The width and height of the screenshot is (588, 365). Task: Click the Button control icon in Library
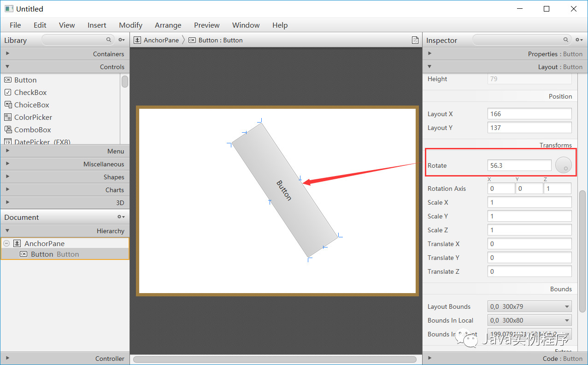pos(7,80)
